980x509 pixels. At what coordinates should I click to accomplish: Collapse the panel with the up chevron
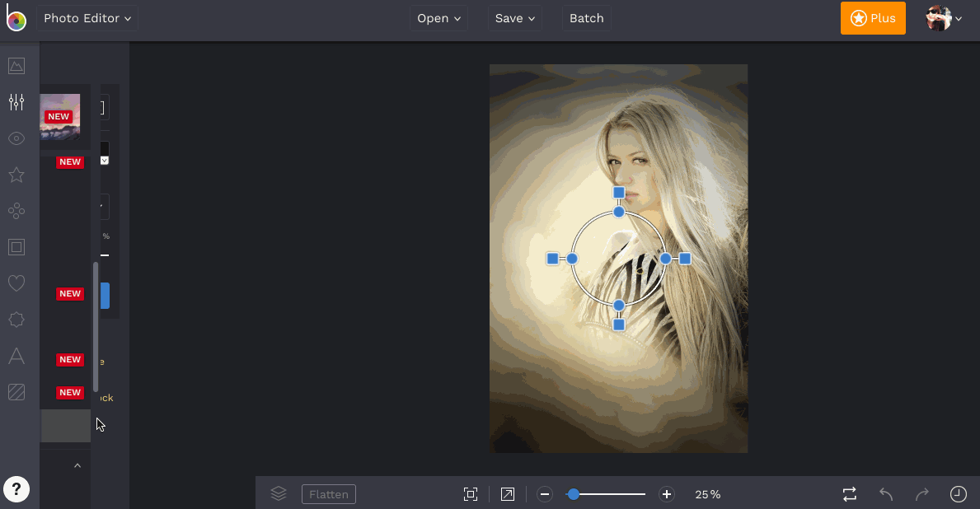tap(77, 465)
